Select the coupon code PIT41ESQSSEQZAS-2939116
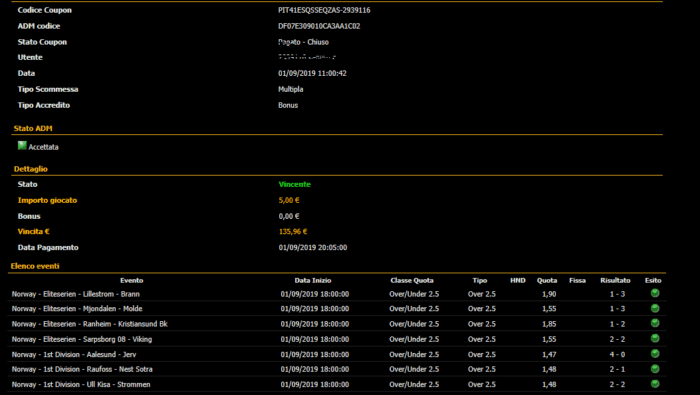Image resolution: width=700 pixels, height=395 pixels. (x=324, y=10)
